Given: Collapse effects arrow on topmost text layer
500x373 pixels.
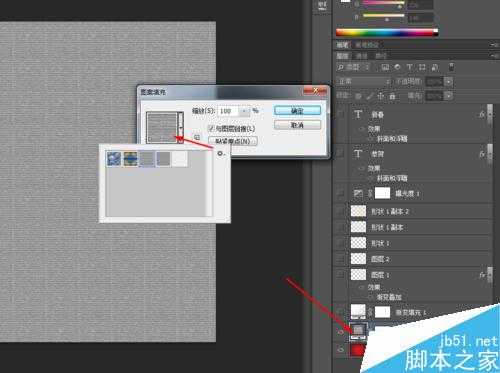Looking at the screenshot, I should tap(490, 114).
